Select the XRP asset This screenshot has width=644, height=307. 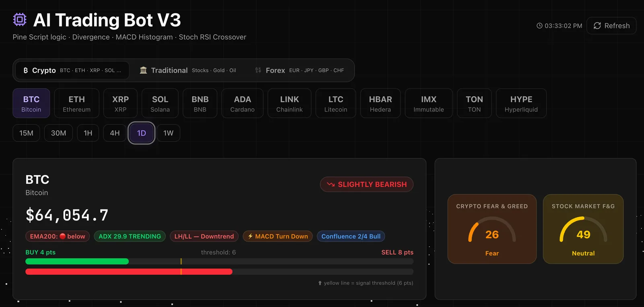pos(120,103)
